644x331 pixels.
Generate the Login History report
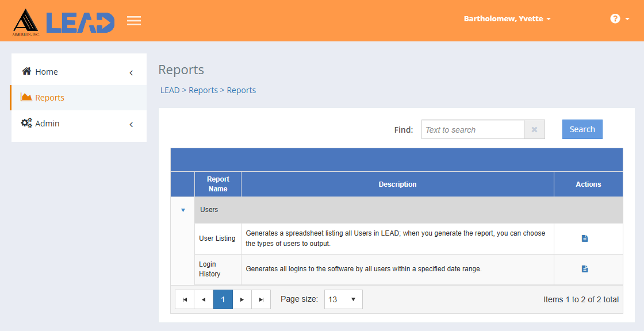click(x=585, y=268)
